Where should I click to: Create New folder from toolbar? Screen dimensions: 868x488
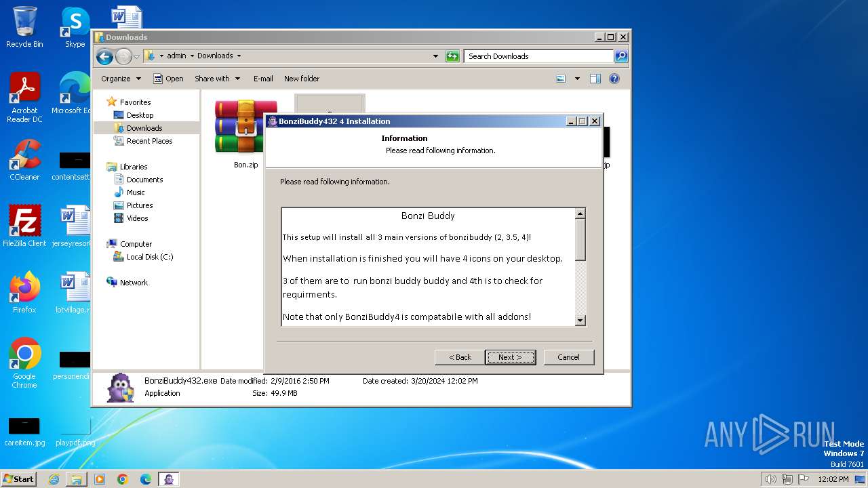click(x=302, y=79)
